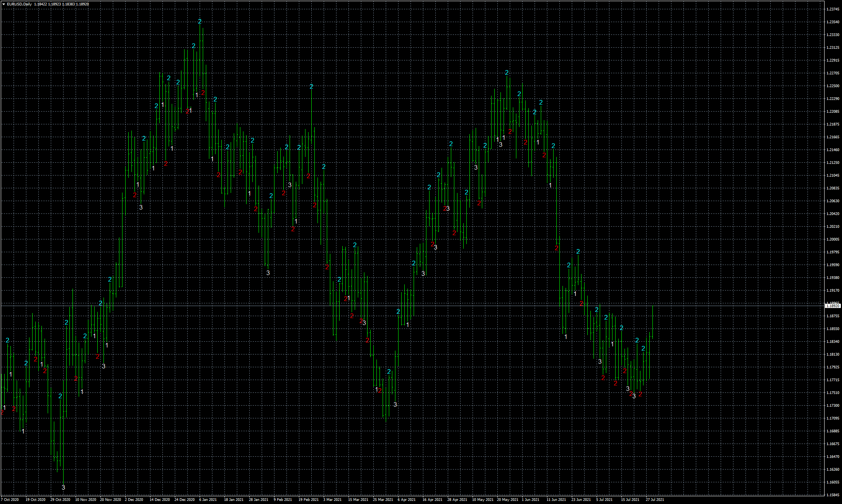Select the 1.17510 price scale label

[x=833, y=393]
